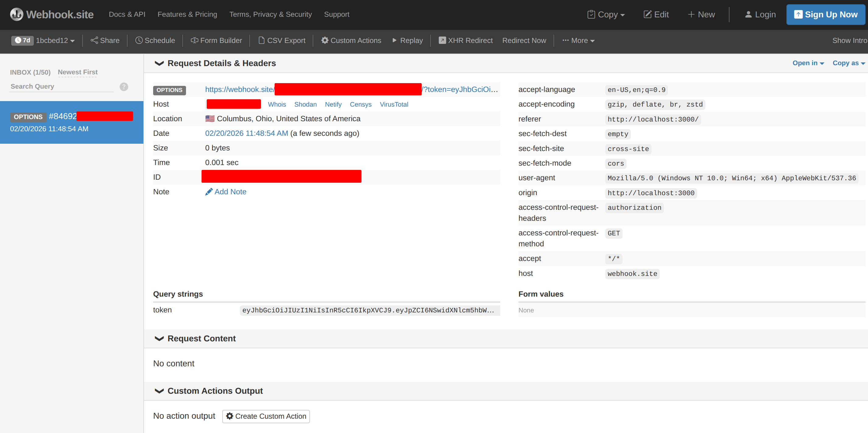The height and width of the screenshot is (433, 868).
Task: Click the Add Note pencil icon
Action: tap(209, 192)
